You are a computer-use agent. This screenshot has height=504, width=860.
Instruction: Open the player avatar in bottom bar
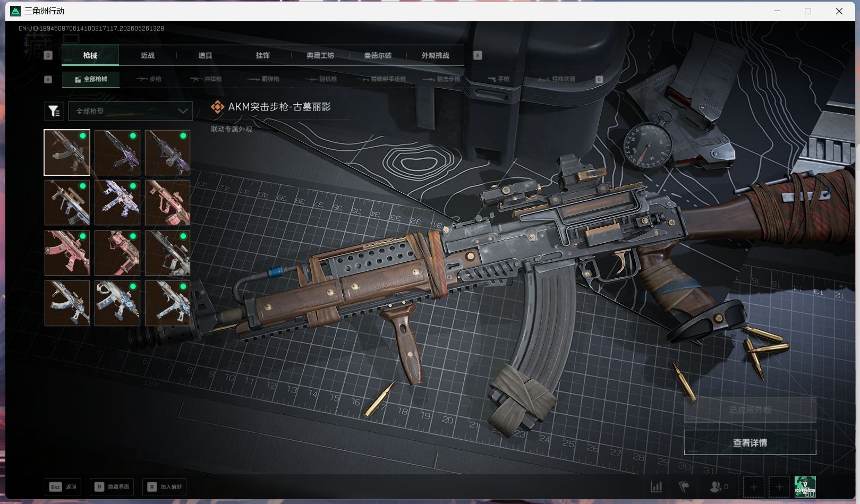pyautogui.click(x=805, y=486)
